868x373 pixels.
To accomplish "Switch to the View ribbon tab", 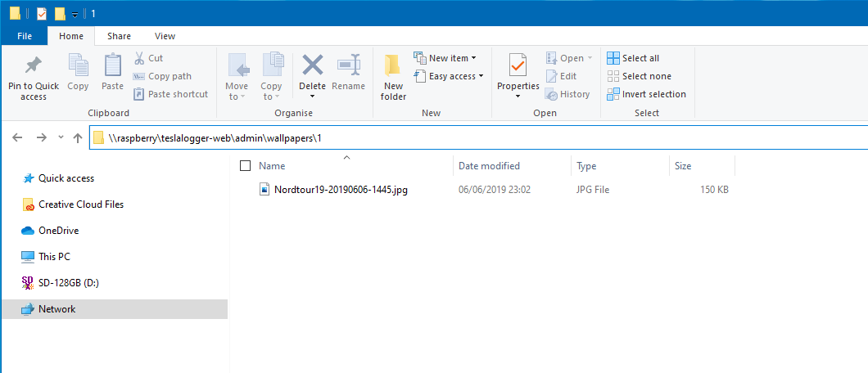I will pyautogui.click(x=165, y=36).
